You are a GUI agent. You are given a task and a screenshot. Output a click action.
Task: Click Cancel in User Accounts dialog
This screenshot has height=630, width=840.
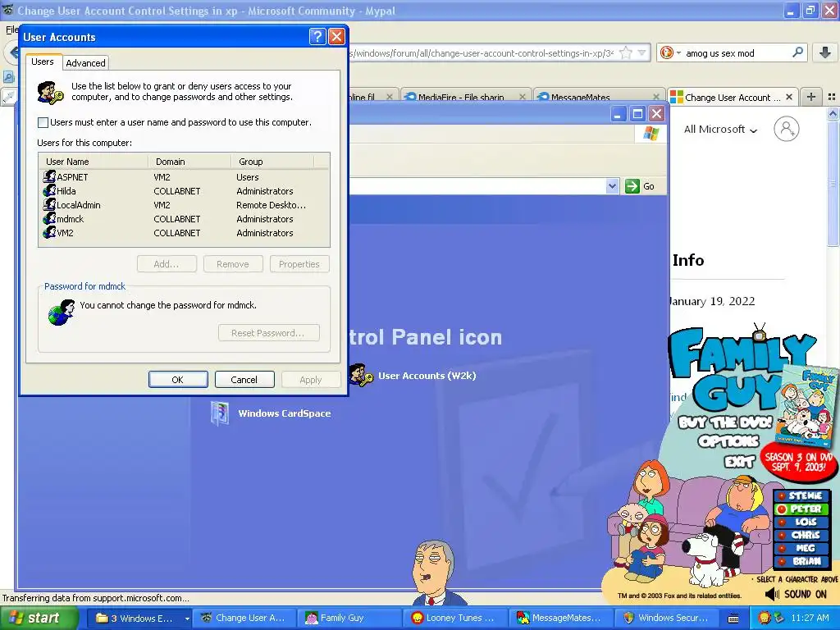(244, 379)
